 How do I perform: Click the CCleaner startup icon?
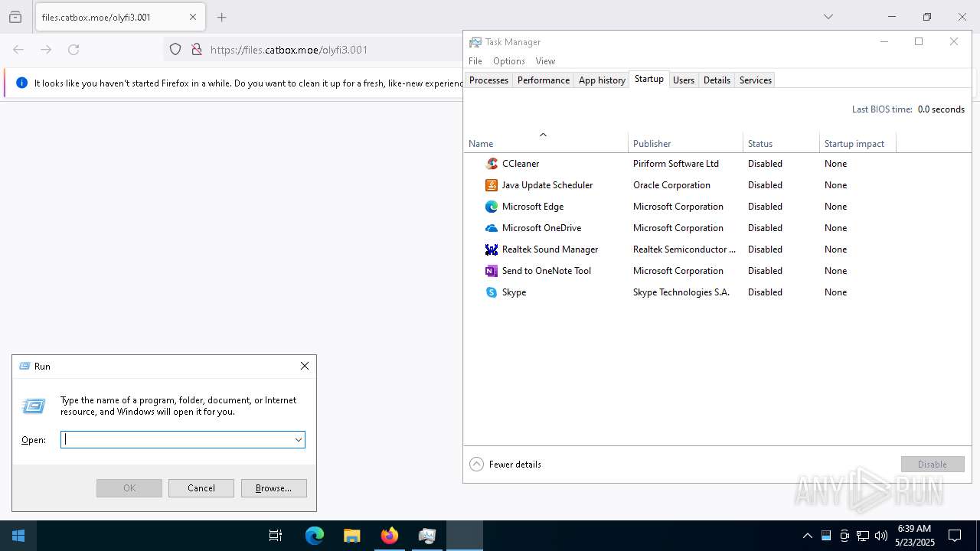click(492, 164)
